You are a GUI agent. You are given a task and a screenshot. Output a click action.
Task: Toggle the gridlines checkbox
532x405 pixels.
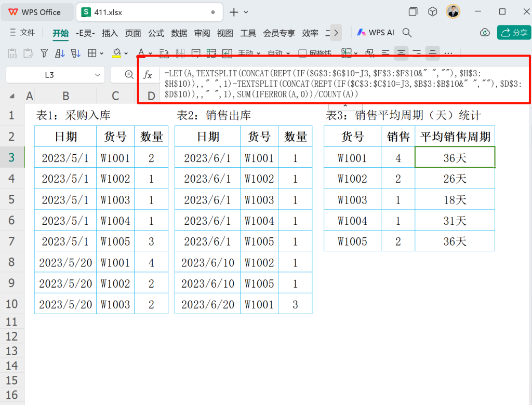[302, 53]
